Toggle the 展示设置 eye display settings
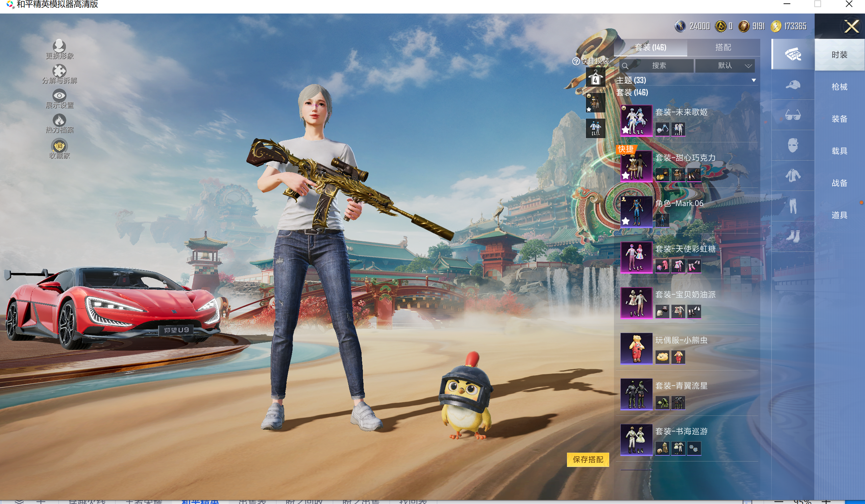This screenshot has width=865, height=504. pos(59,95)
